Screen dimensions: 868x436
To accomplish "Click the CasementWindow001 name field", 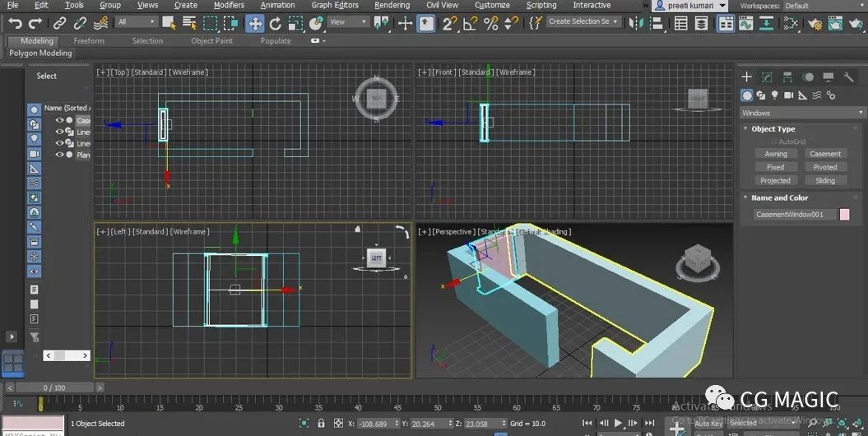I will click(794, 215).
